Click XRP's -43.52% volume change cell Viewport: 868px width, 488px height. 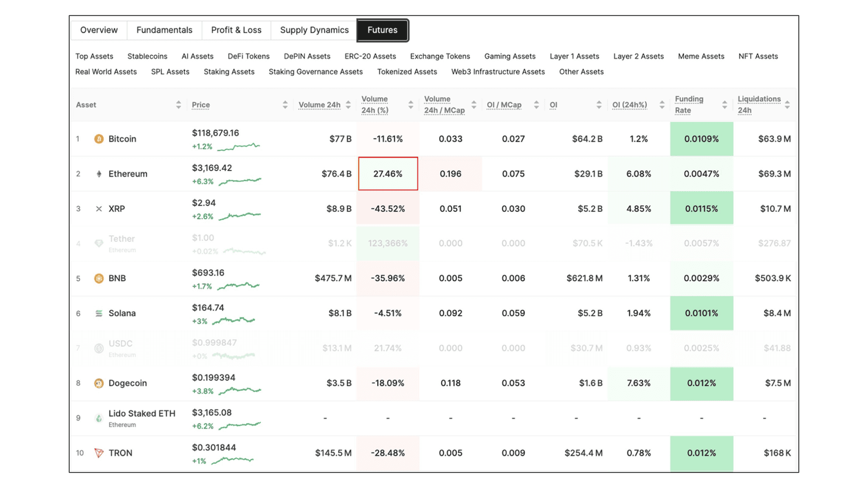(x=388, y=209)
